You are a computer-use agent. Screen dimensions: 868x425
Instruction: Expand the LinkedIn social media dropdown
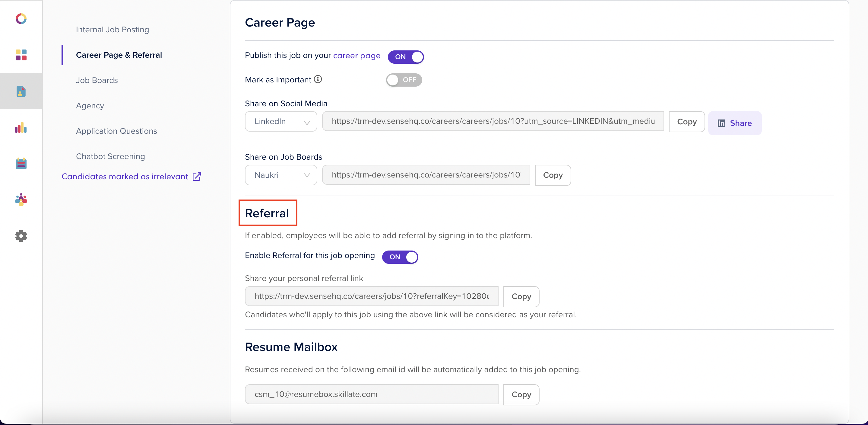281,121
